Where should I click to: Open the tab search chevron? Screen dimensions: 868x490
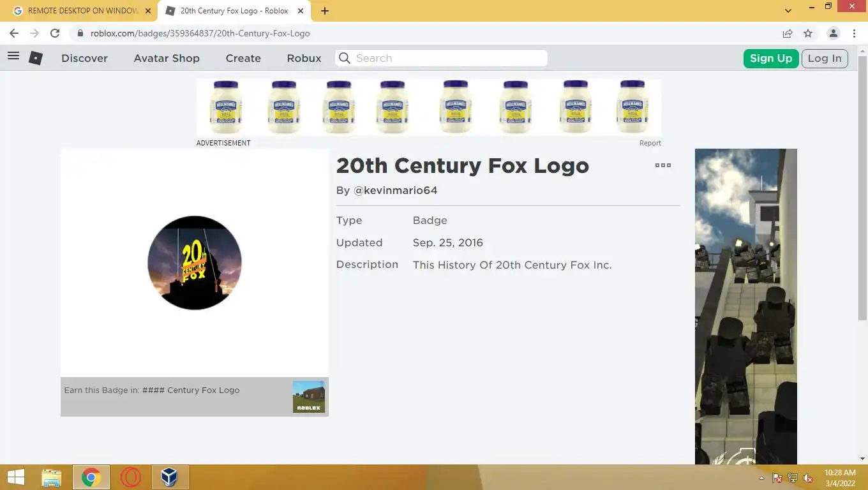pos(788,11)
